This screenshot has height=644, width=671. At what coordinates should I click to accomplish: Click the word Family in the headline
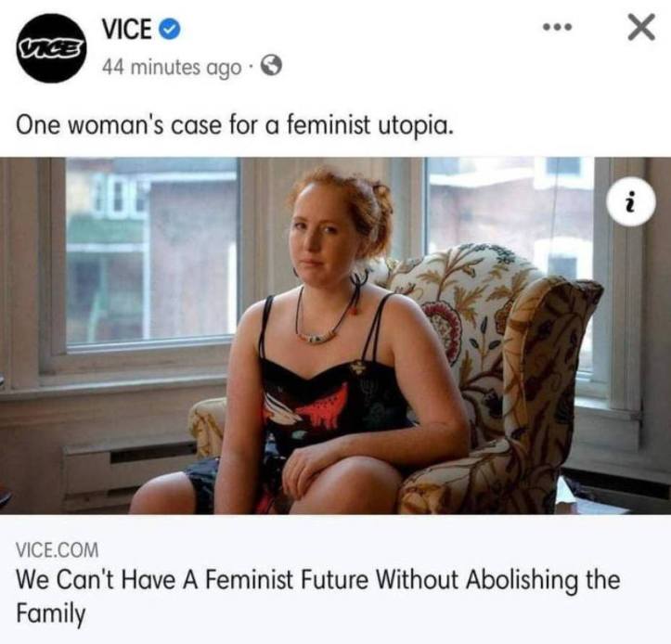click(x=51, y=613)
